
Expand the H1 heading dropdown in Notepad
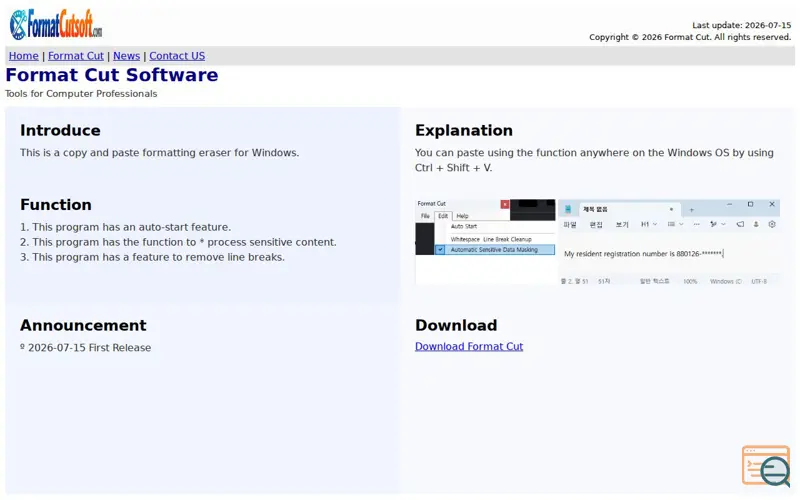pos(649,224)
